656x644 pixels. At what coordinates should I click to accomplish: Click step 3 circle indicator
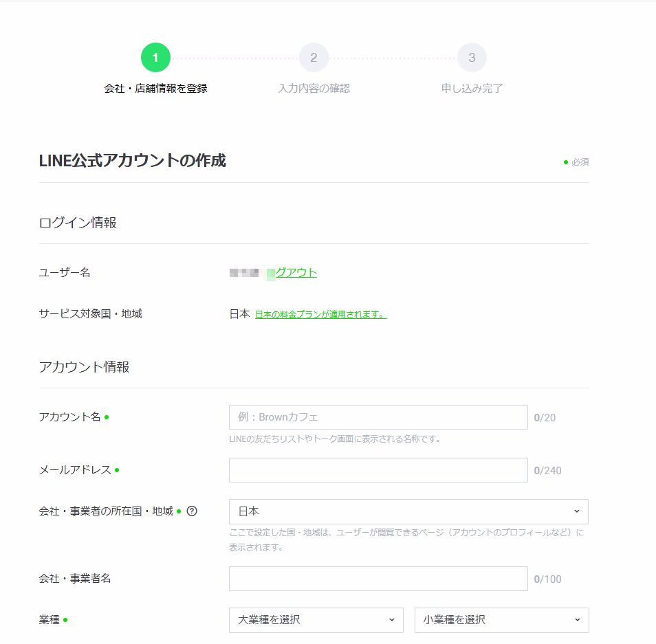click(x=472, y=57)
